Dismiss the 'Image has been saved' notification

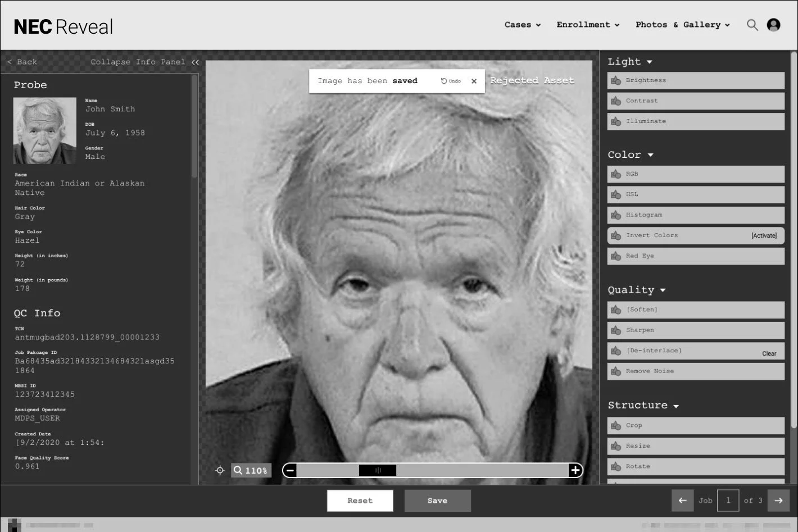[474, 81]
